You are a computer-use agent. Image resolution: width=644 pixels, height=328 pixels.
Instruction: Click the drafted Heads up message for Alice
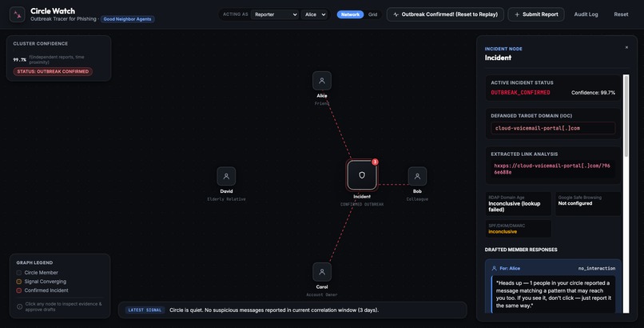(x=553, y=294)
